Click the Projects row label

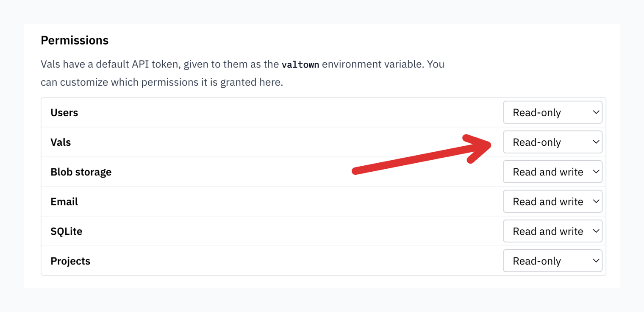point(70,261)
